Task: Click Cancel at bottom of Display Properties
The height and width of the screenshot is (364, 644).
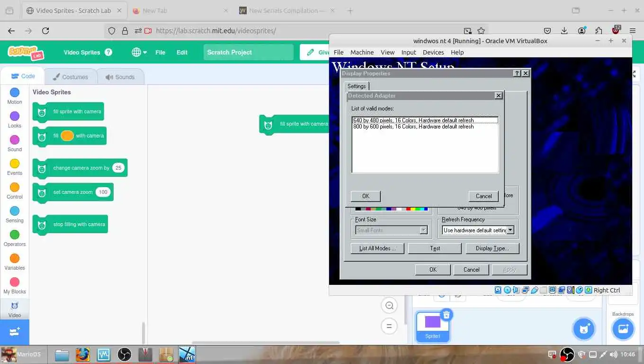Action: point(471,270)
